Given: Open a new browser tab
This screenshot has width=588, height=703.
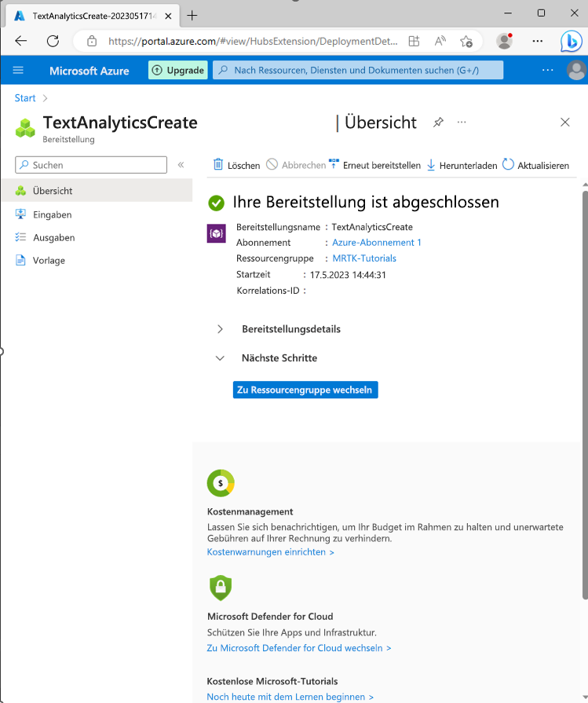Looking at the screenshot, I should (192, 16).
